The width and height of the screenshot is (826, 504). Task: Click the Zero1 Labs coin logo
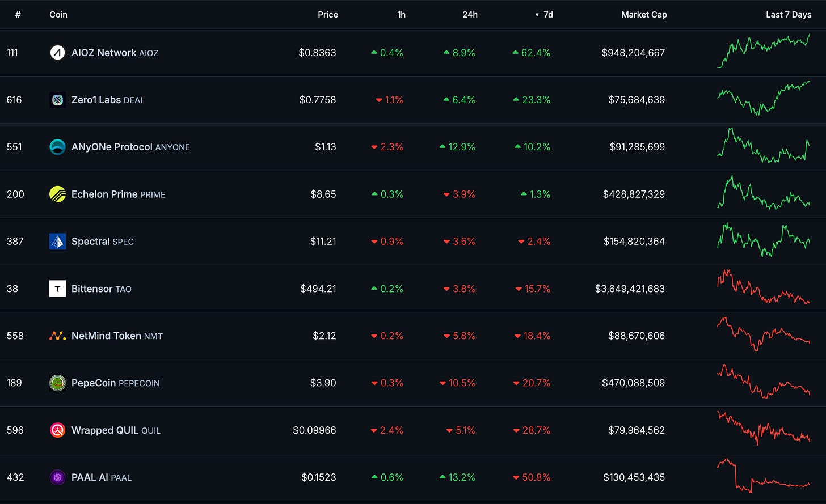tap(57, 100)
